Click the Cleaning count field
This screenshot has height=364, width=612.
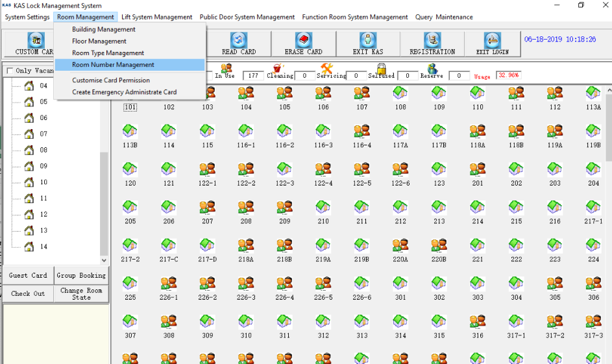[304, 76]
